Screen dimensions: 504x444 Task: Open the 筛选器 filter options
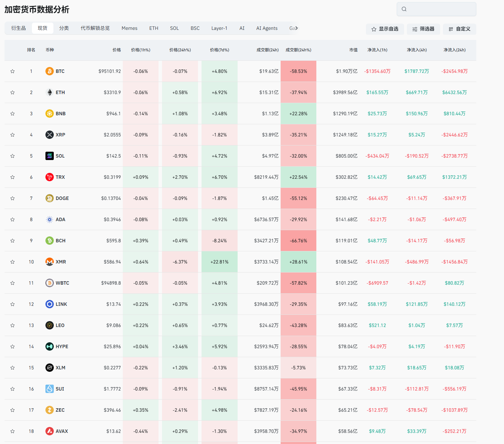point(423,29)
